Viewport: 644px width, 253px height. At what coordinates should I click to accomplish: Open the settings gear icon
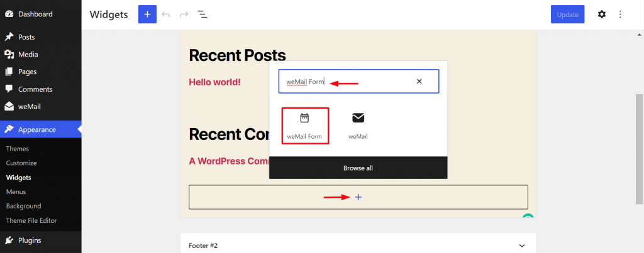pyautogui.click(x=602, y=14)
